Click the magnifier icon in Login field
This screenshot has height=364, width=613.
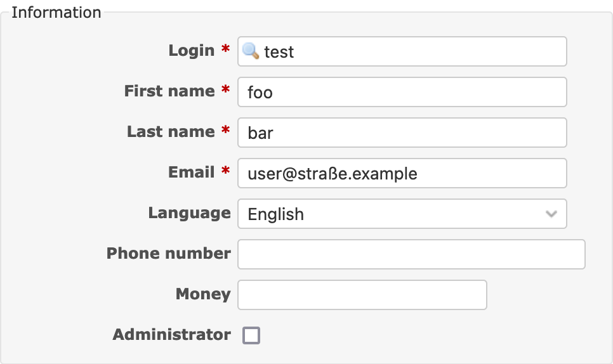tap(250, 51)
